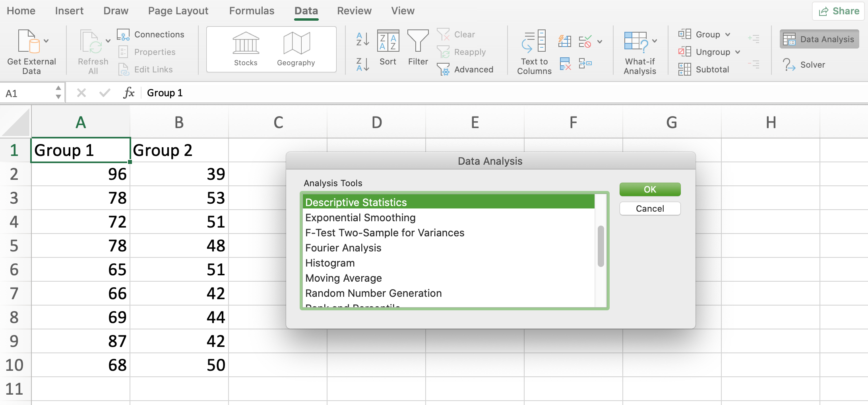Click the Clear filter icon
The width and height of the screenshot is (868, 405).
click(443, 35)
